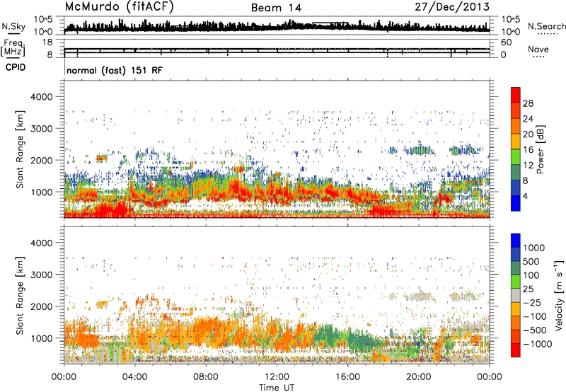The width and height of the screenshot is (566, 392).
Task: Click the "4" tick on the Power colorbar
Action: click(x=525, y=196)
